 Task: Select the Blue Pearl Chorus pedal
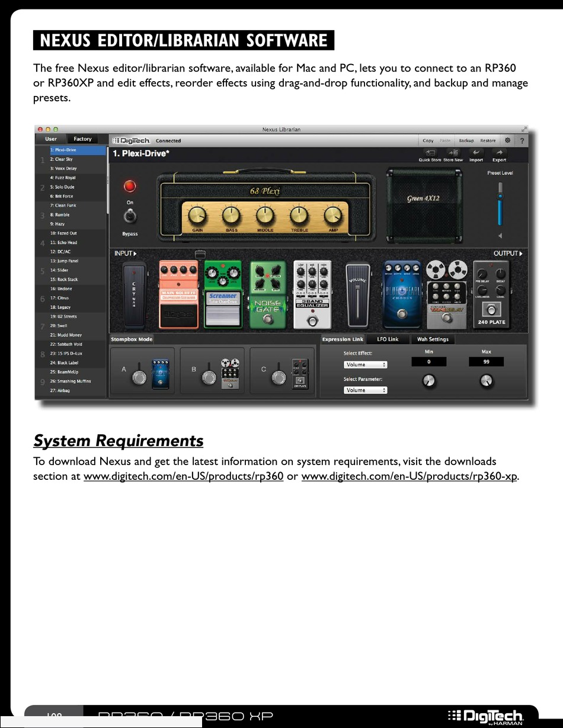[x=402, y=294]
